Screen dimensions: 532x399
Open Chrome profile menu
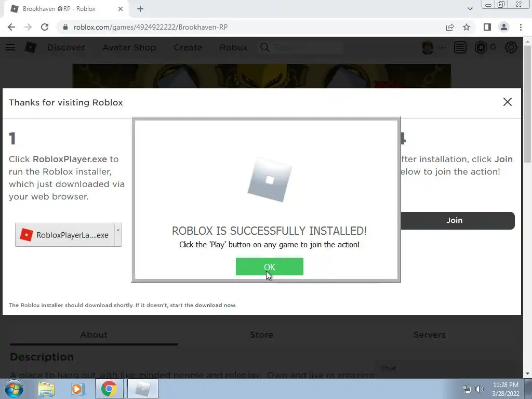click(504, 27)
